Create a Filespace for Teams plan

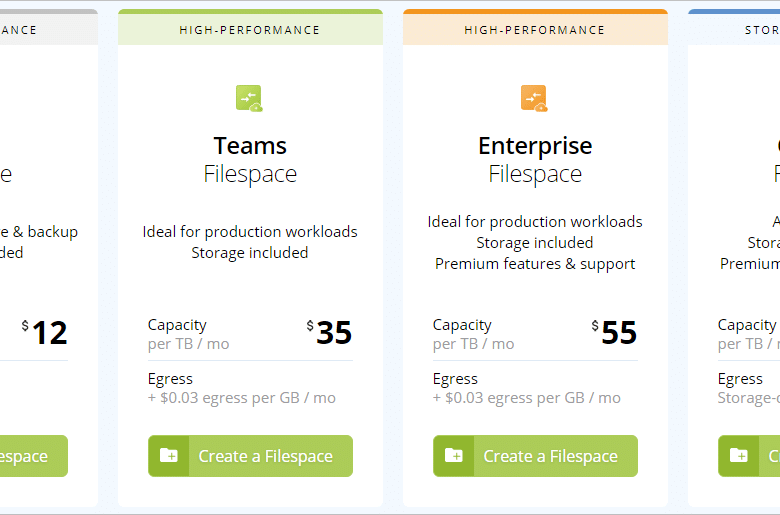click(x=250, y=456)
